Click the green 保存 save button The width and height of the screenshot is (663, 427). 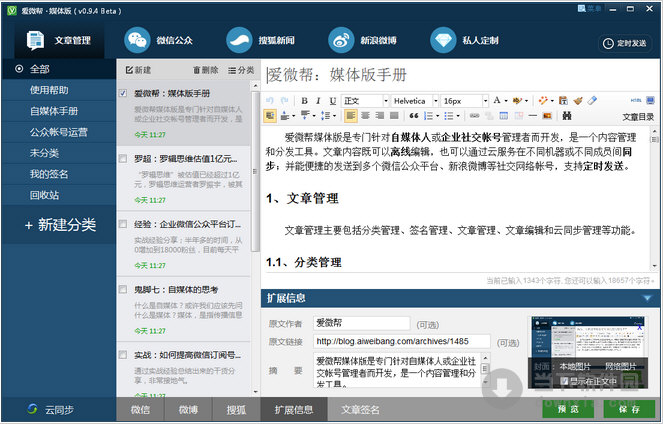click(x=629, y=409)
